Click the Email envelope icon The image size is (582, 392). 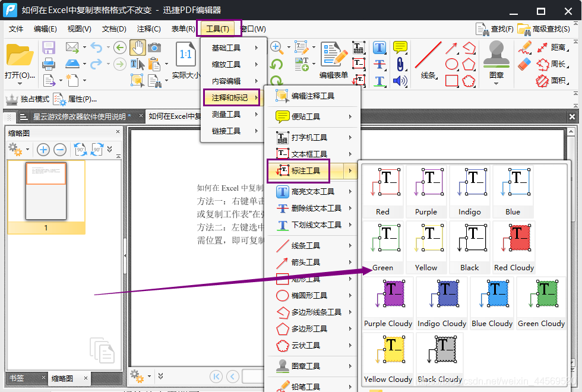[72, 47]
